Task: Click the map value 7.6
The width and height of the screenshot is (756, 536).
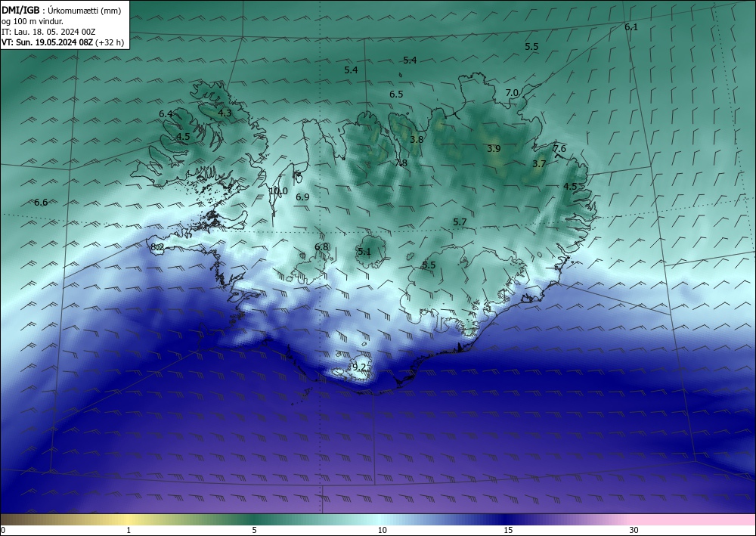Action: [x=559, y=148]
